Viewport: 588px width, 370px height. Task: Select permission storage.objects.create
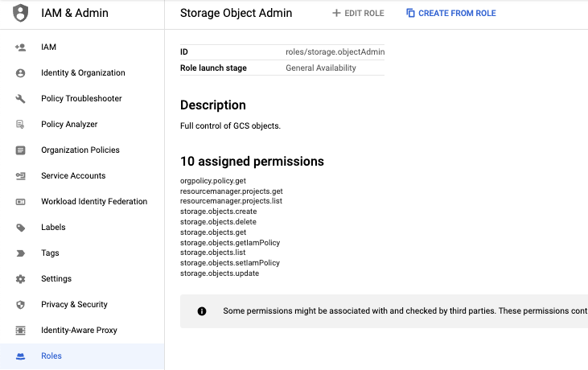pos(218,212)
